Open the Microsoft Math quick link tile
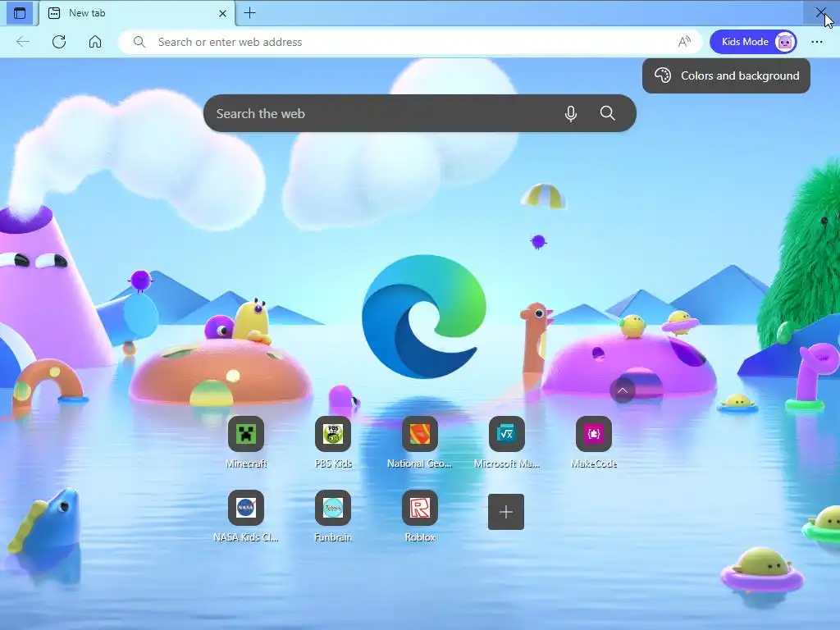 [506, 434]
